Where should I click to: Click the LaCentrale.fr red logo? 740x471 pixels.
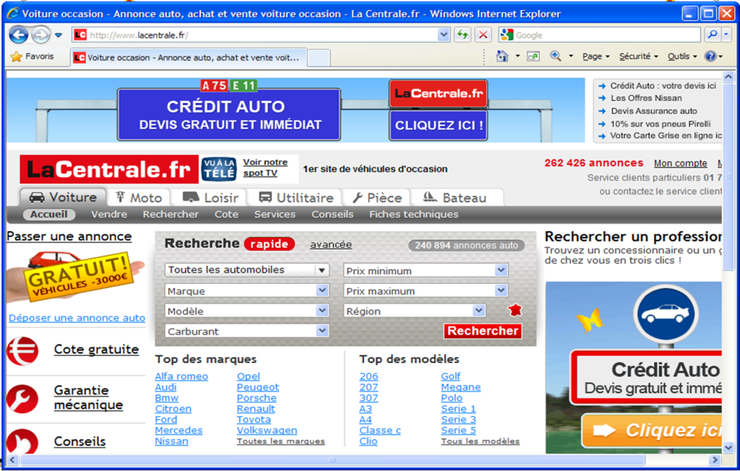coord(109,169)
